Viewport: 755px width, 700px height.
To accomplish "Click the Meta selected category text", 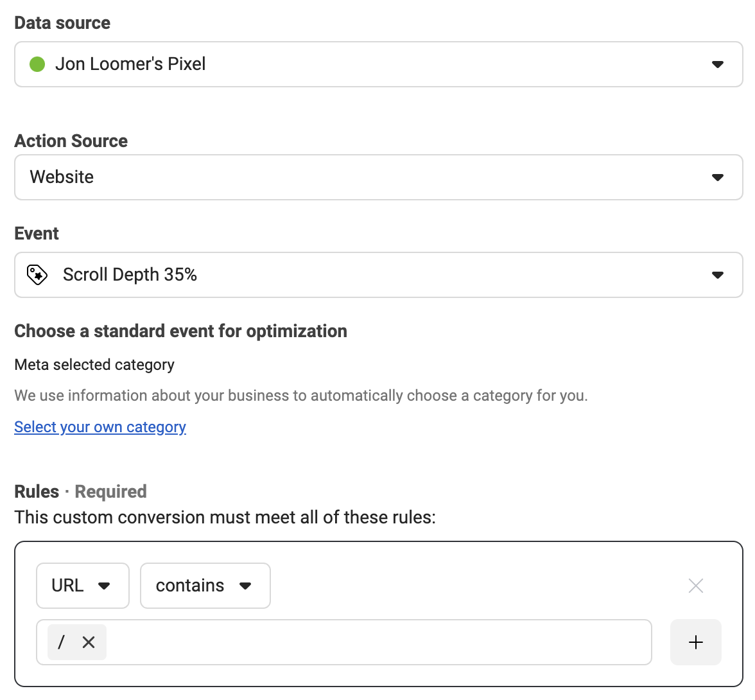I will point(94,365).
